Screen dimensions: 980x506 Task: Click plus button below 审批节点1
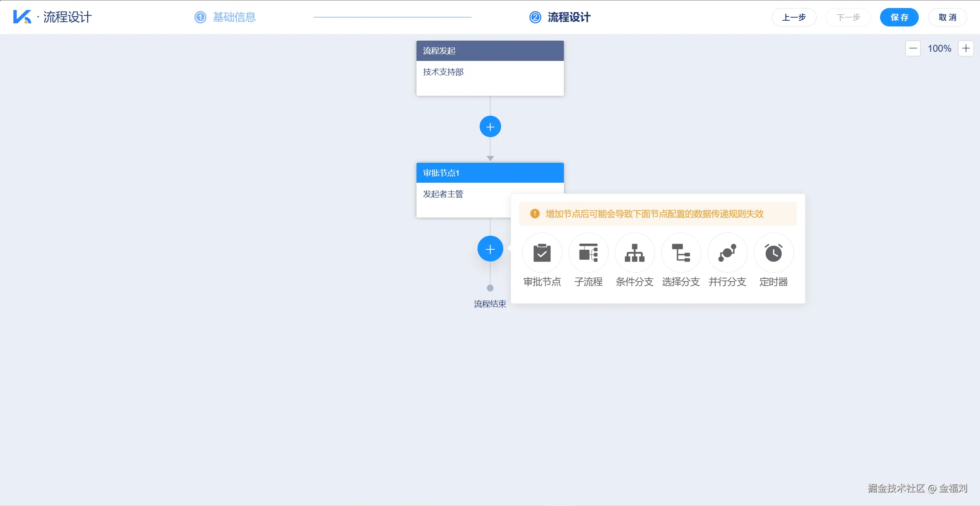490,249
